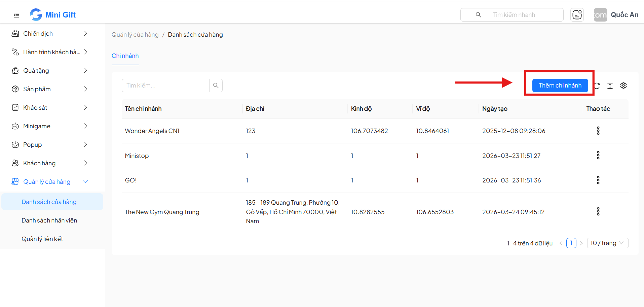Click the Thêm chi nhánh button

coord(560,86)
